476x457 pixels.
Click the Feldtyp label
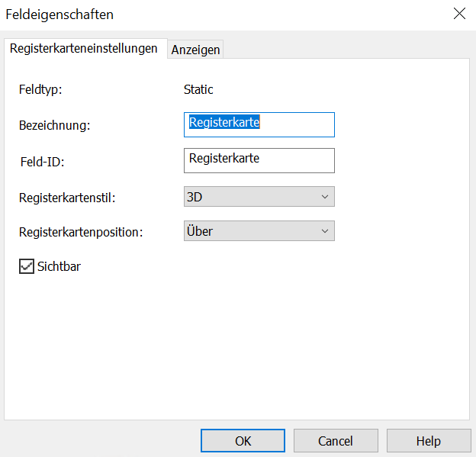(x=40, y=89)
